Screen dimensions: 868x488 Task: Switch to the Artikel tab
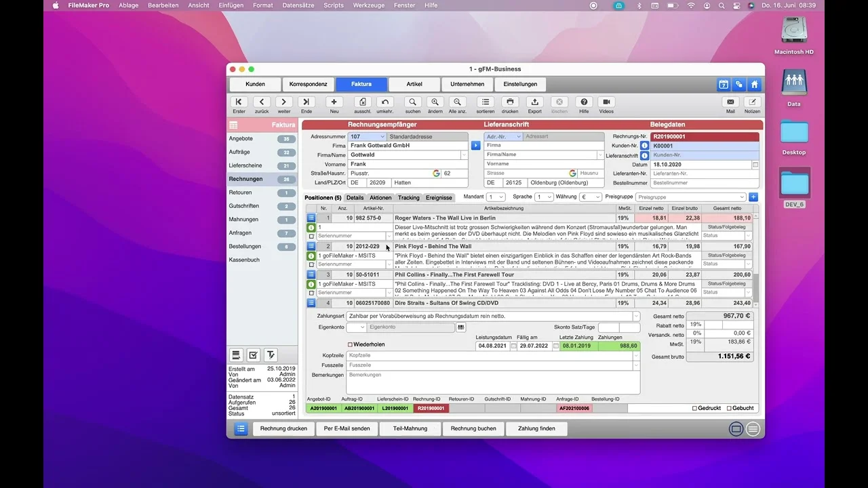tap(414, 84)
